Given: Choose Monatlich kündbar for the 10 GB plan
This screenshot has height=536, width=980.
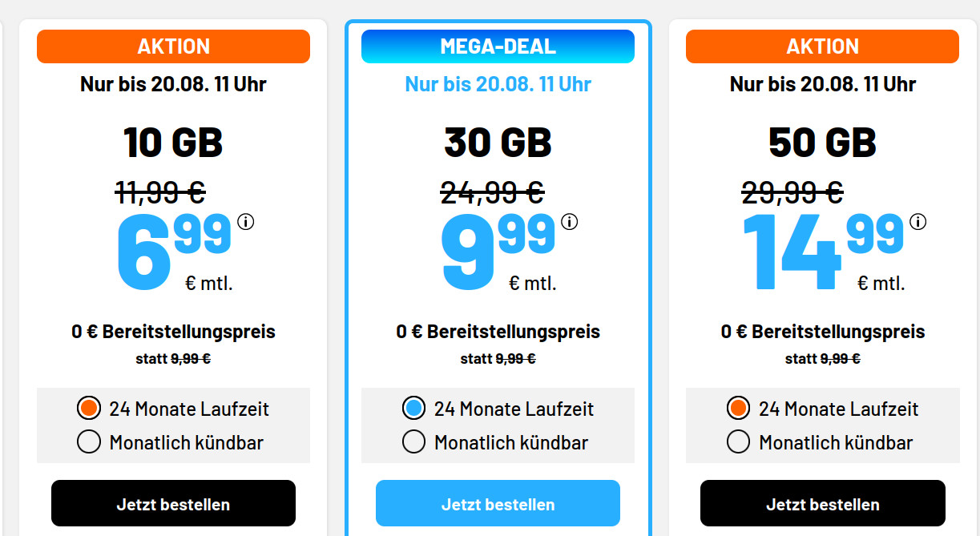Looking at the screenshot, I should pos(89,441).
